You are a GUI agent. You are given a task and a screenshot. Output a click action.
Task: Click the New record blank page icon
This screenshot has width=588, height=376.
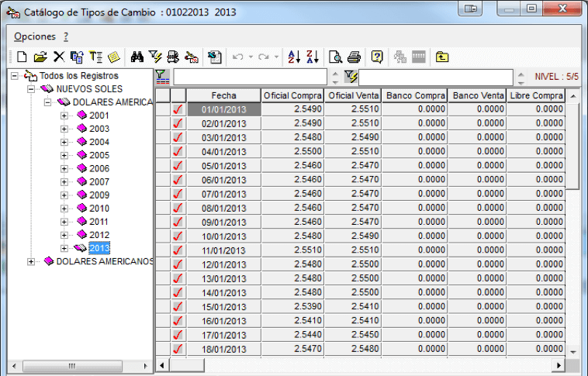click(x=22, y=57)
